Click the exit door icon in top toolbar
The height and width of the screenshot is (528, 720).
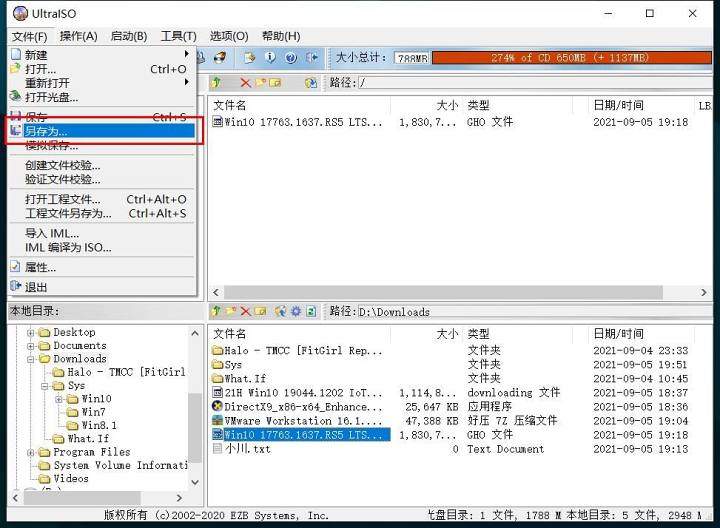tap(312, 57)
